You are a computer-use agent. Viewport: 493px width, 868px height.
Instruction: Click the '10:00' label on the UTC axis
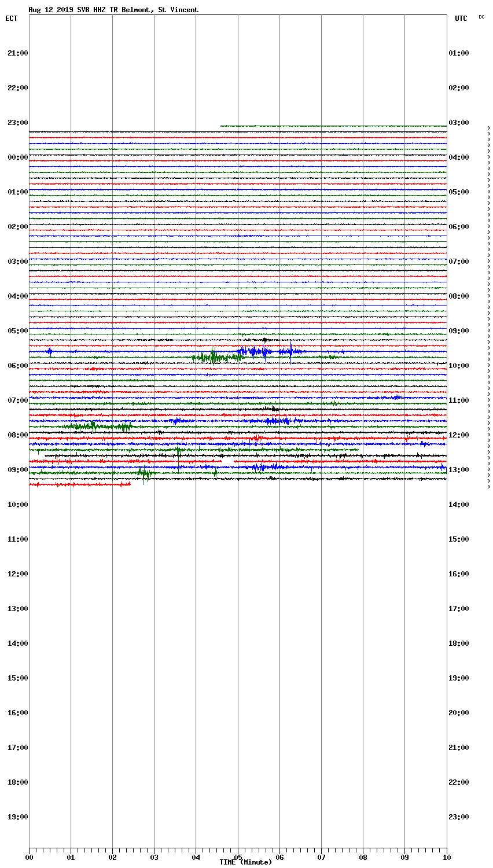[x=459, y=366]
